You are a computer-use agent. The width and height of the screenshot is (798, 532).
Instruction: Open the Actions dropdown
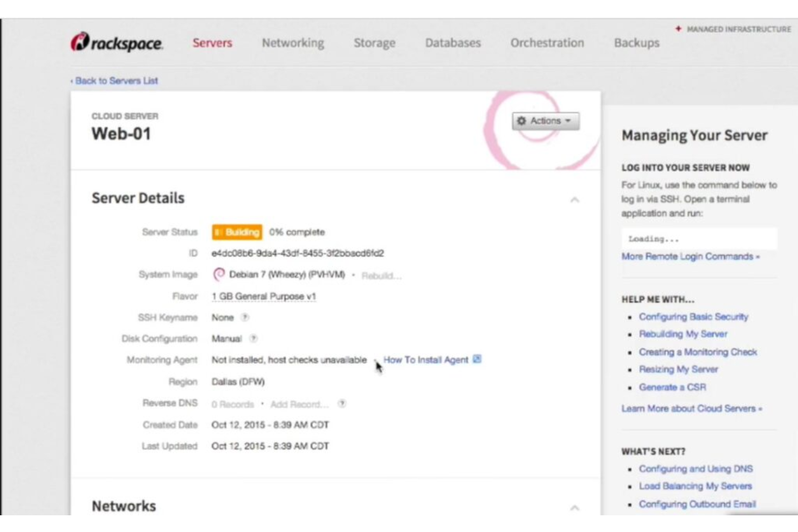[x=546, y=121]
